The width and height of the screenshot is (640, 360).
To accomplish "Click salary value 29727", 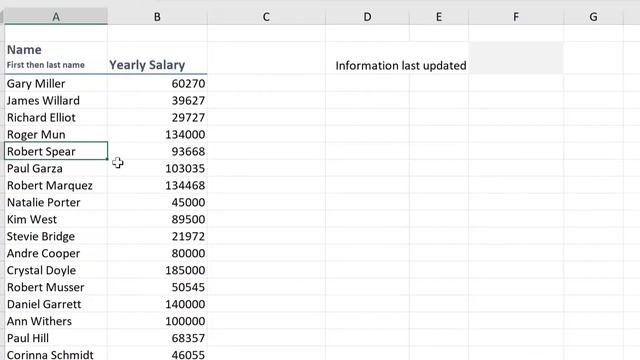I will [x=157, y=118].
